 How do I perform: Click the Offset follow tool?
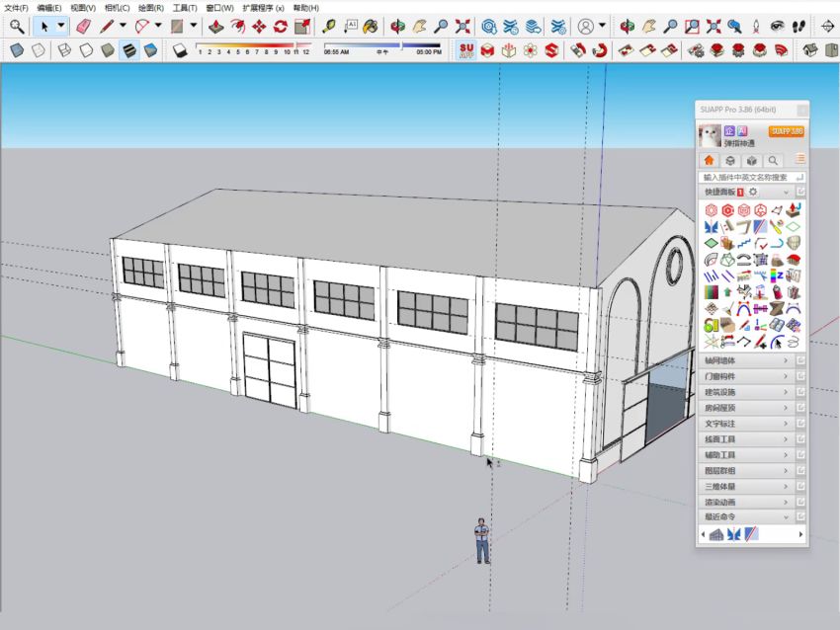click(x=238, y=27)
